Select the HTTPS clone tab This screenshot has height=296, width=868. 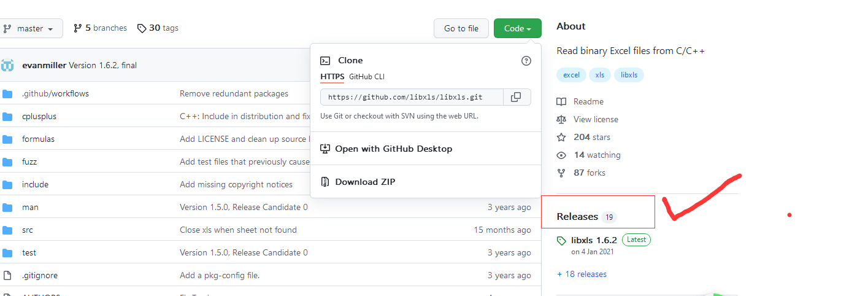pos(332,77)
